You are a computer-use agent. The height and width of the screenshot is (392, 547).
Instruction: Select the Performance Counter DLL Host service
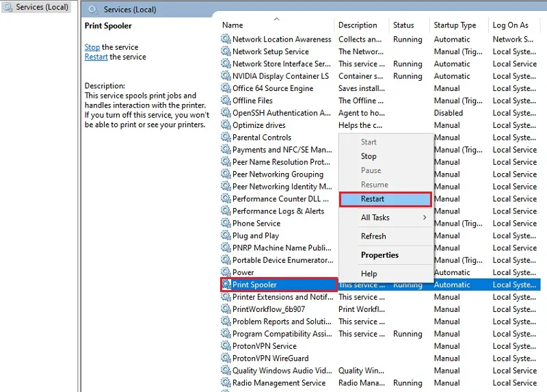280,198
